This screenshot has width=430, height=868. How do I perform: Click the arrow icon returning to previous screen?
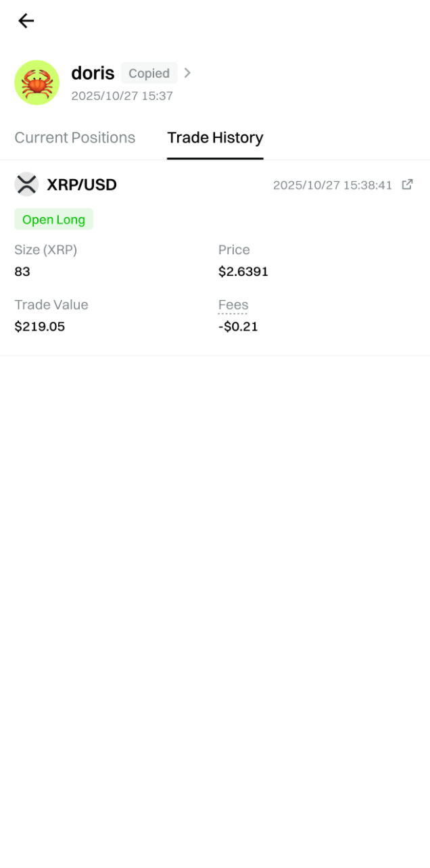[26, 21]
